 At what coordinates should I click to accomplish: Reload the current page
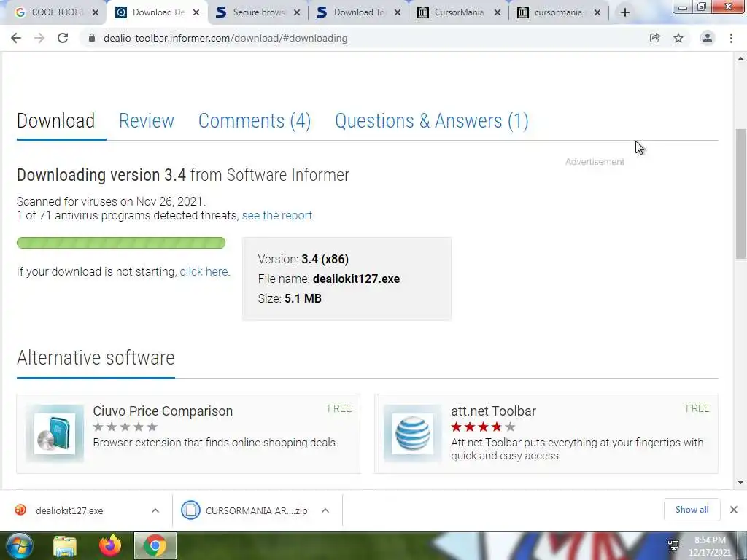click(63, 38)
